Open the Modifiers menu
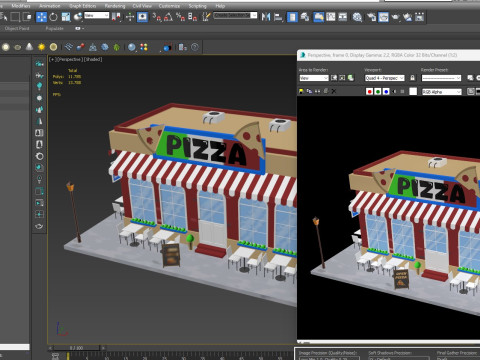This screenshot has width=480, height=360. [x=21, y=6]
